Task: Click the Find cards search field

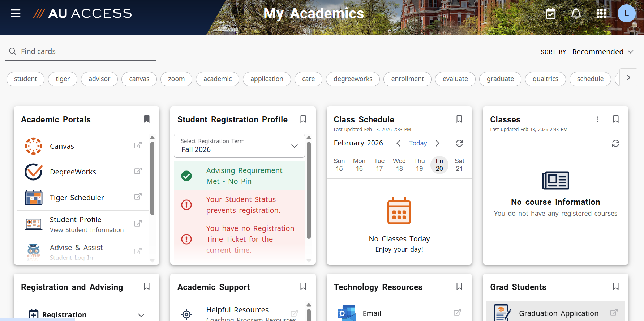Action: coord(80,51)
